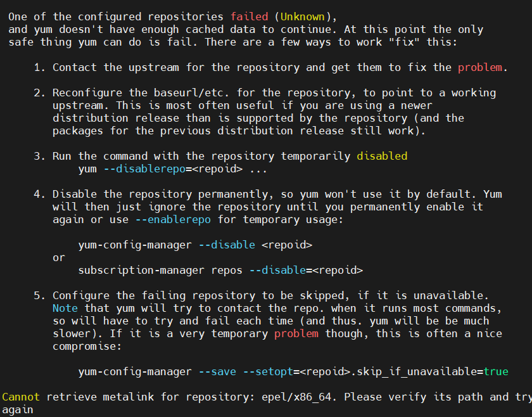Click the red 'problem' in item 5
This screenshot has height=417, width=532.
tap(296, 334)
